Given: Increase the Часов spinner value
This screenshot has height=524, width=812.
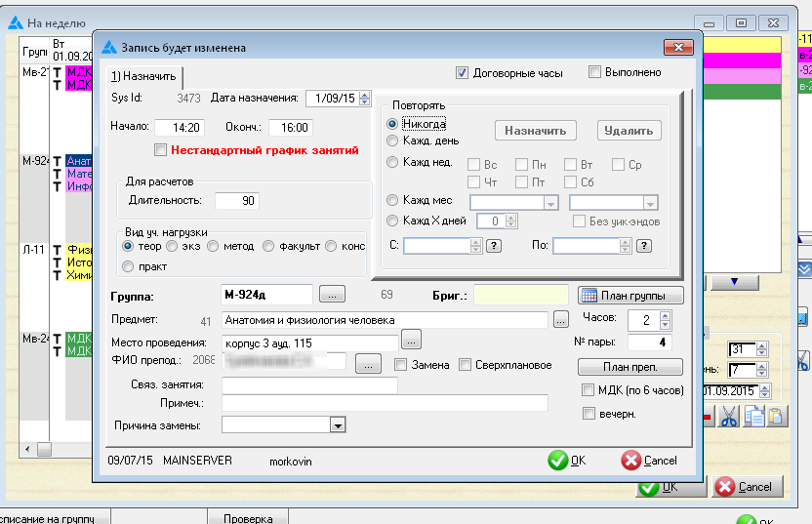Looking at the screenshot, I should (x=666, y=315).
